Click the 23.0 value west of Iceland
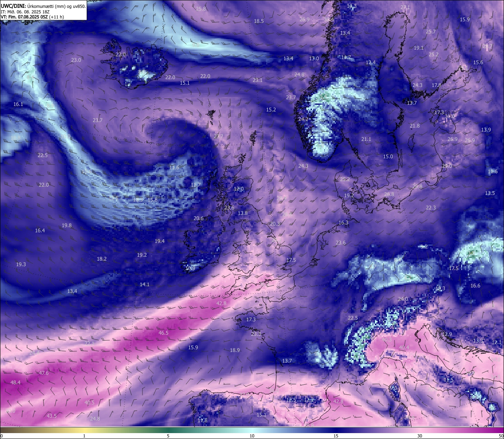The height and width of the screenshot is (439, 504). pos(76,60)
